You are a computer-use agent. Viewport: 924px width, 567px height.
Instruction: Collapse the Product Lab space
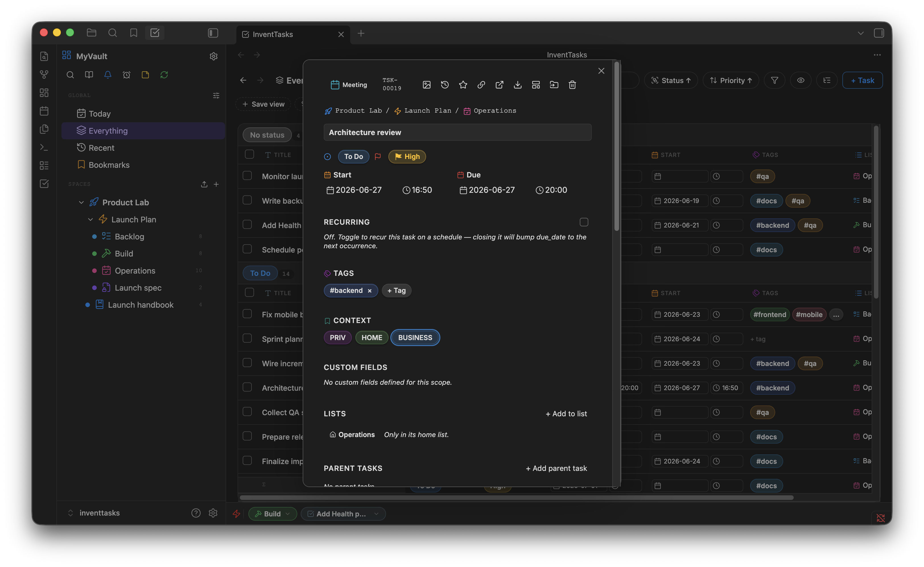81,202
